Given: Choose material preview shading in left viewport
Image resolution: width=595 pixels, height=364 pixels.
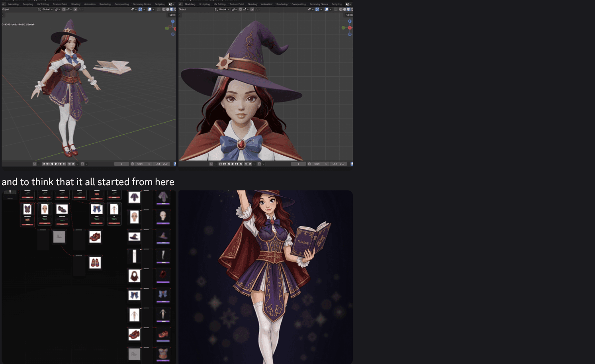Looking at the screenshot, I should tap(172, 9).
